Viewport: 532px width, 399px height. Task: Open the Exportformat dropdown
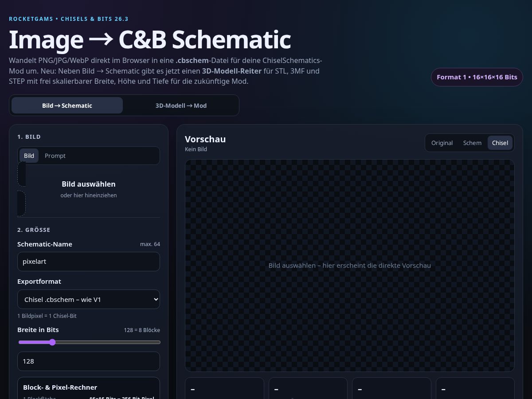coord(89,300)
